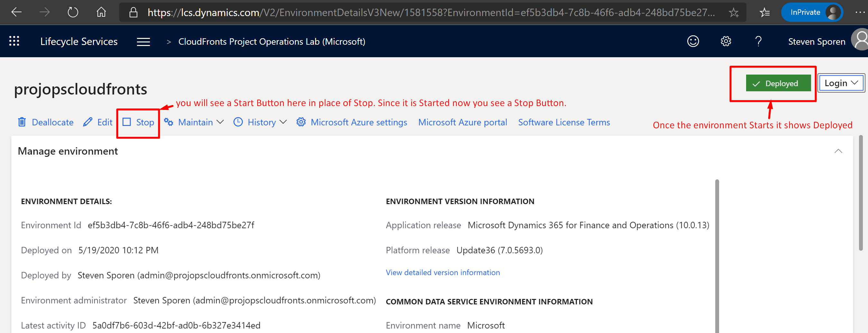Open the browser favorites list
The image size is (868, 333).
(x=764, y=13)
